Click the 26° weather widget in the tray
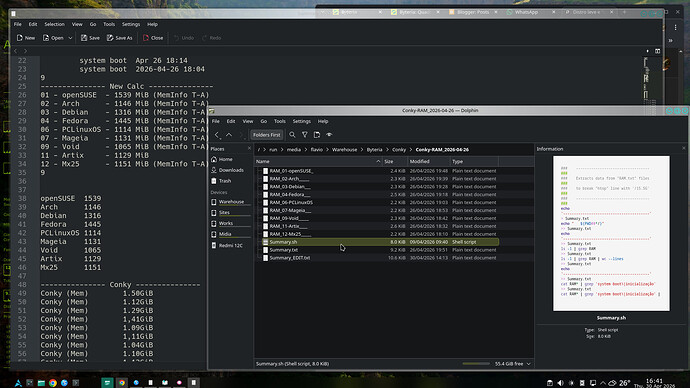Screen dimensions: 690x388 click(x=619, y=383)
